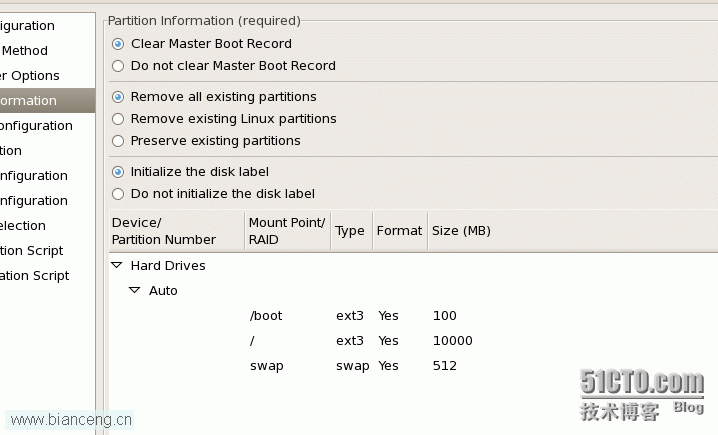Click the Mount Point/RAID column header
The height and width of the screenshot is (435, 718).
pos(288,231)
